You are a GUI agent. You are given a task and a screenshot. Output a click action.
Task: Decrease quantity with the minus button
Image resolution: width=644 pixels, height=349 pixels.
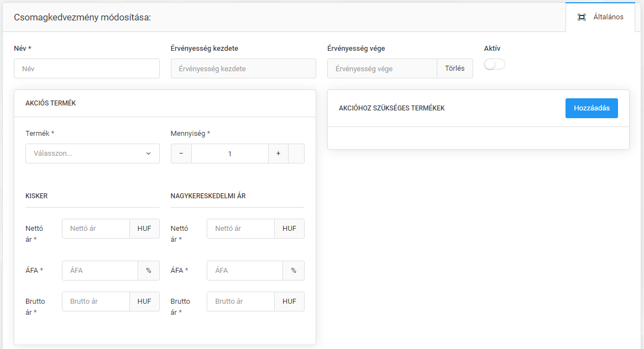181,154
